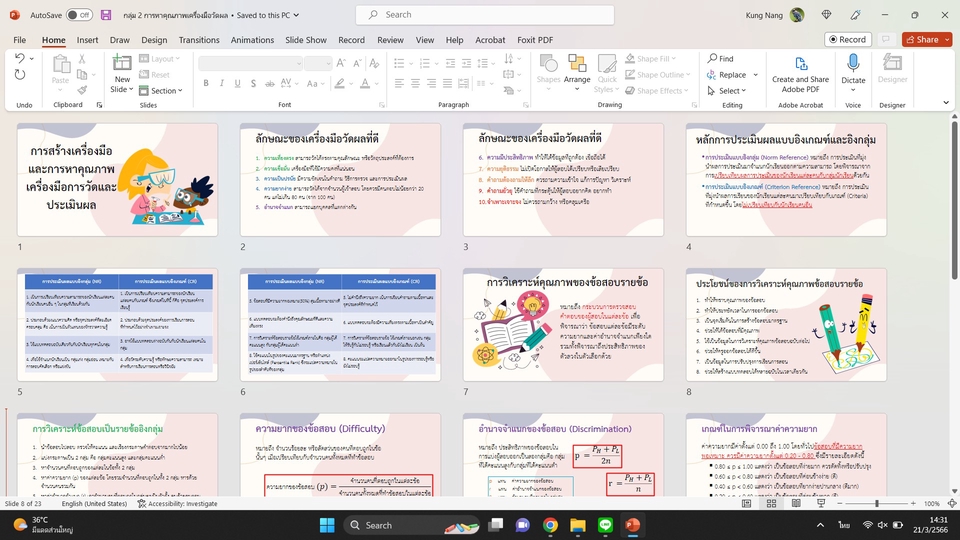Click the Shapes gallery icon
The image size is (960, 540).
click(x=548, y=64)
